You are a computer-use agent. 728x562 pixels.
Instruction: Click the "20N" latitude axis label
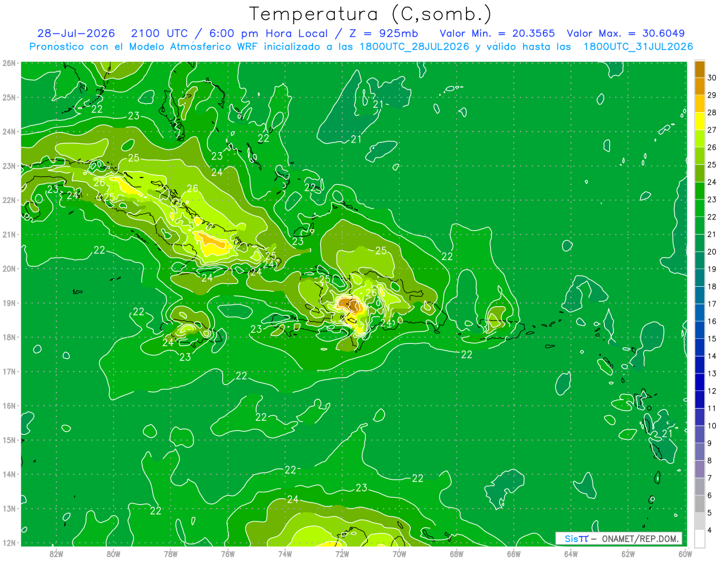click(8, 269)
